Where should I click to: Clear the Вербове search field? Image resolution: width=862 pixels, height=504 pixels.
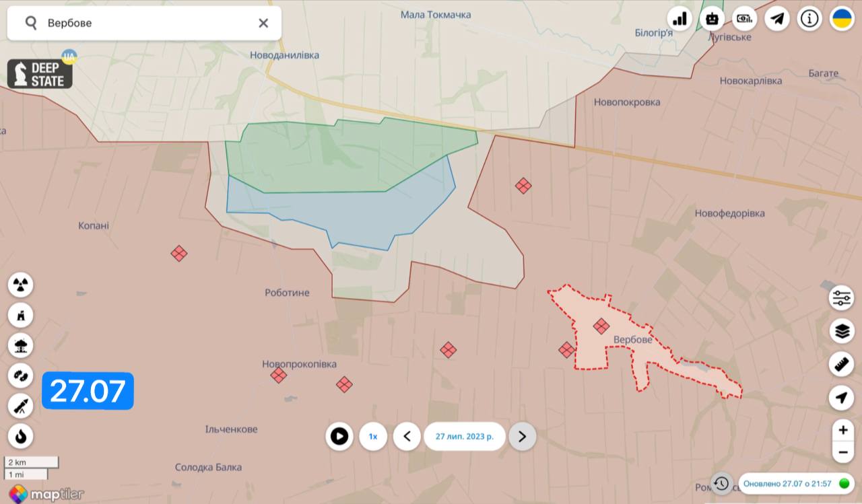click(263, 23)
